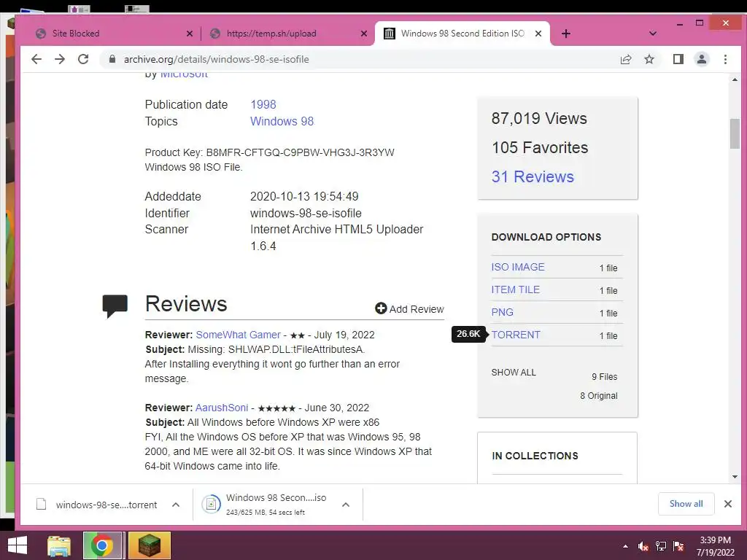747x560 pixels.
Task: Open the tab search chevron
Action: coord(653,34)
